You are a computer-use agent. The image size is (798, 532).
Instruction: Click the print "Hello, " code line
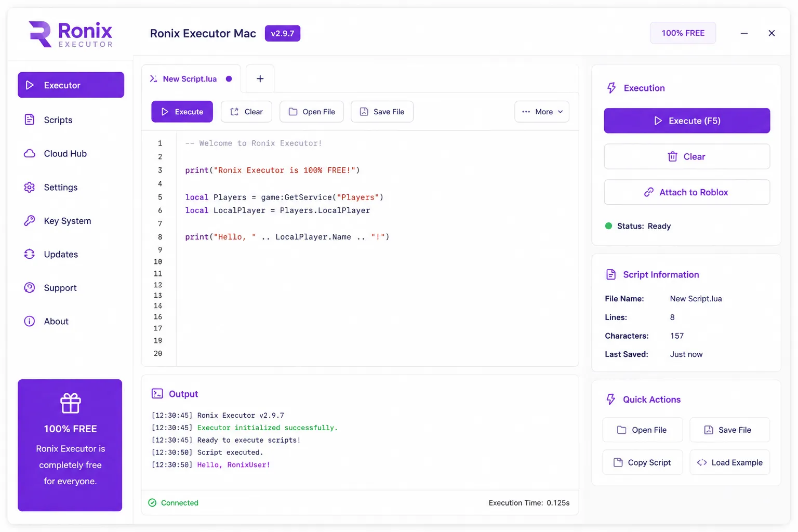coord(287,237)
